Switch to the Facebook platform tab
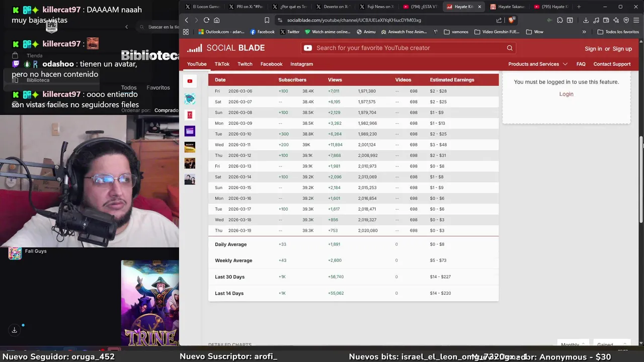Screen dimensions: 644x362 click(271, 64)
